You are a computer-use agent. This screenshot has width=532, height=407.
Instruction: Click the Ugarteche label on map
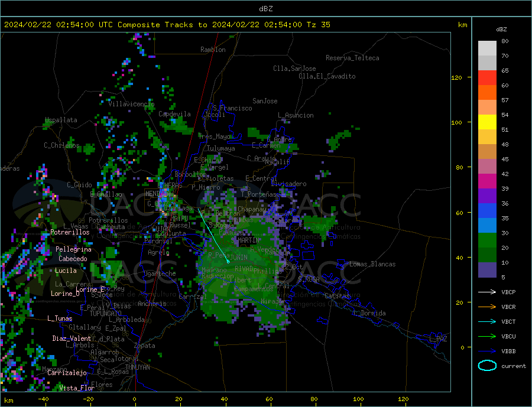click(x=160, y=273)
